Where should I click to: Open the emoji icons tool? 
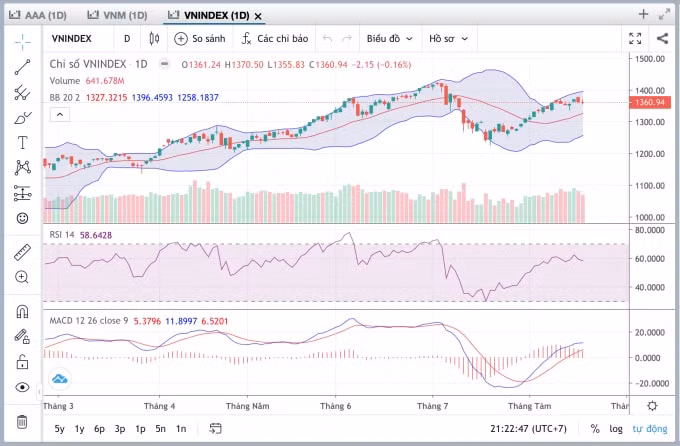23,218
